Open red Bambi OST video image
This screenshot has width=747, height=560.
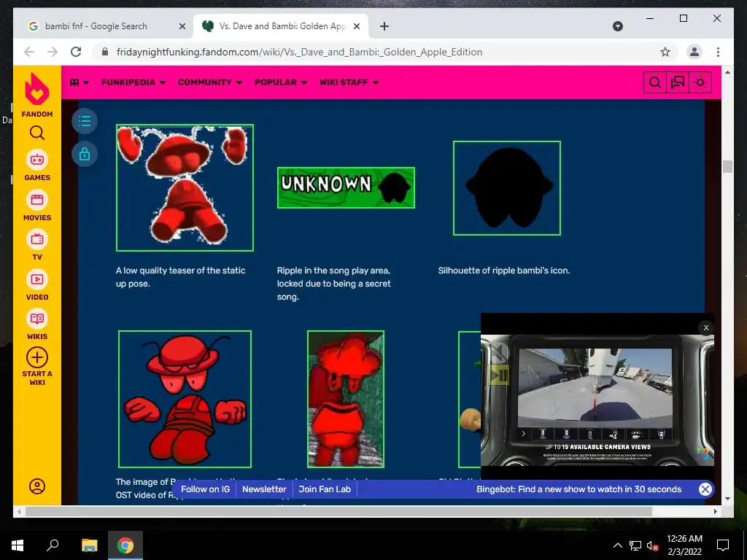tap(185, 399)
